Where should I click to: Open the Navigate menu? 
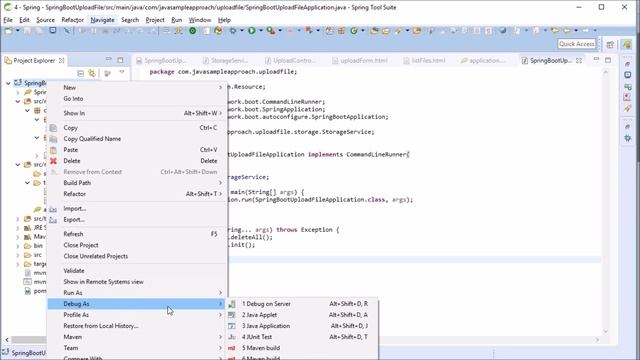point(102,20)
